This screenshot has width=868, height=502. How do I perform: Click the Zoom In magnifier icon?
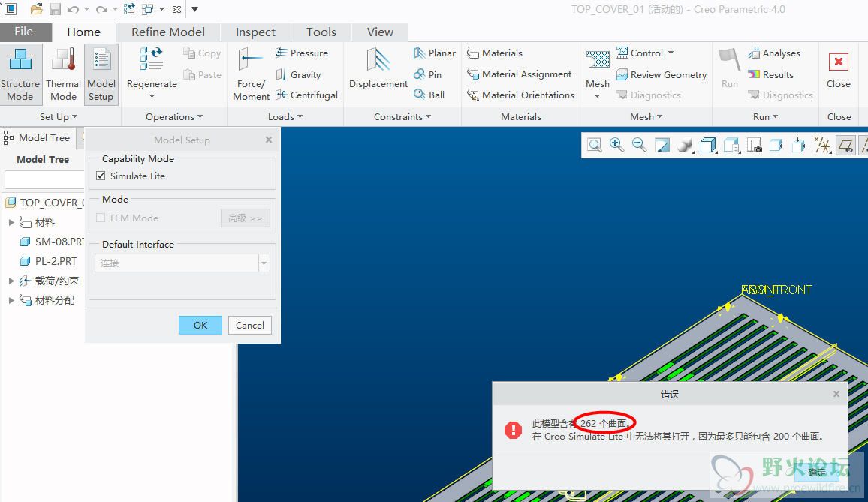point(616,145)
